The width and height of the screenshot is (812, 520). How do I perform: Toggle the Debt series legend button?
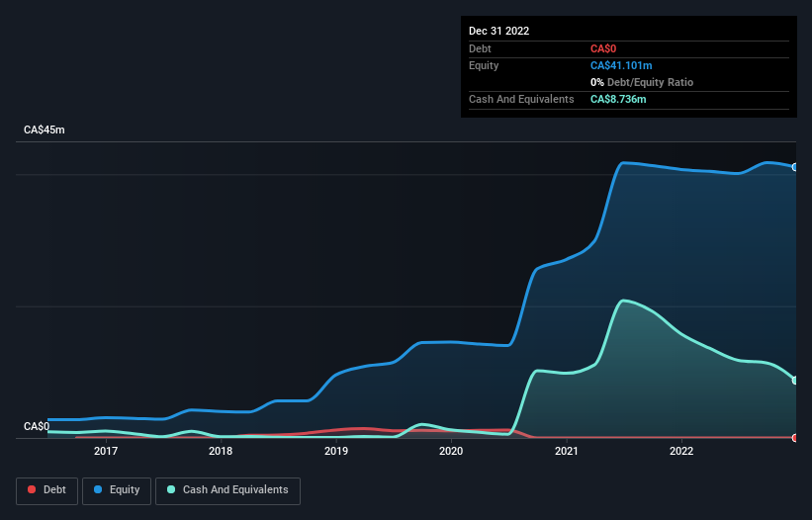[46, 490]
